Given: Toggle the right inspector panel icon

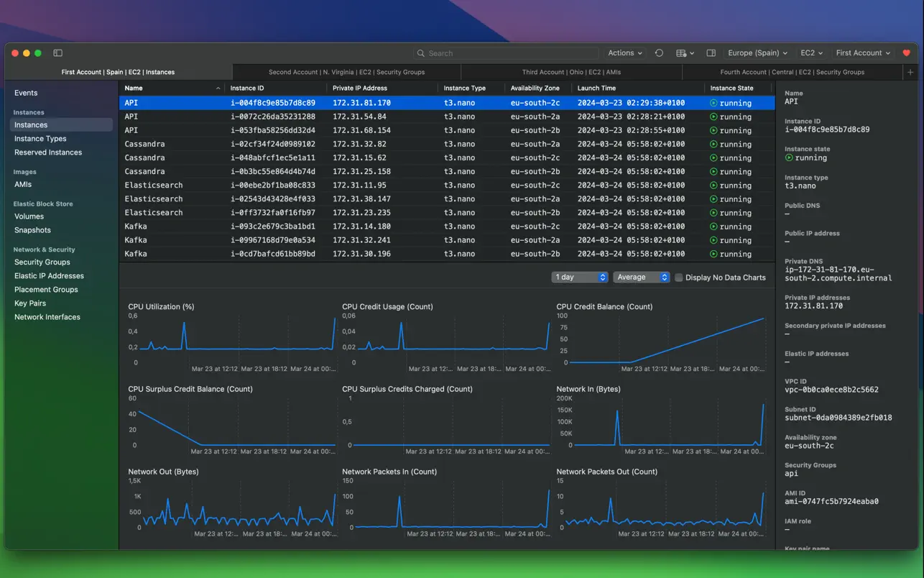Looking at the screenshot, I should point(711,53).
